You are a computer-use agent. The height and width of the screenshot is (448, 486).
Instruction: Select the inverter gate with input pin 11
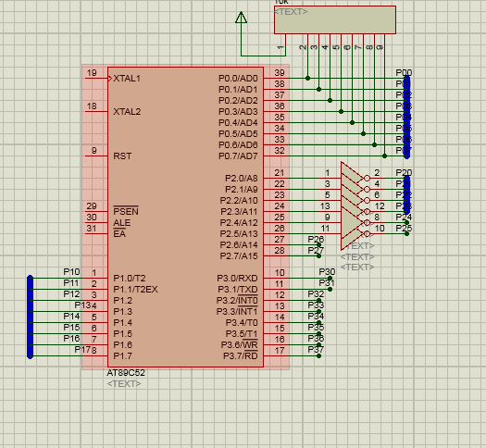coord(354,233)
